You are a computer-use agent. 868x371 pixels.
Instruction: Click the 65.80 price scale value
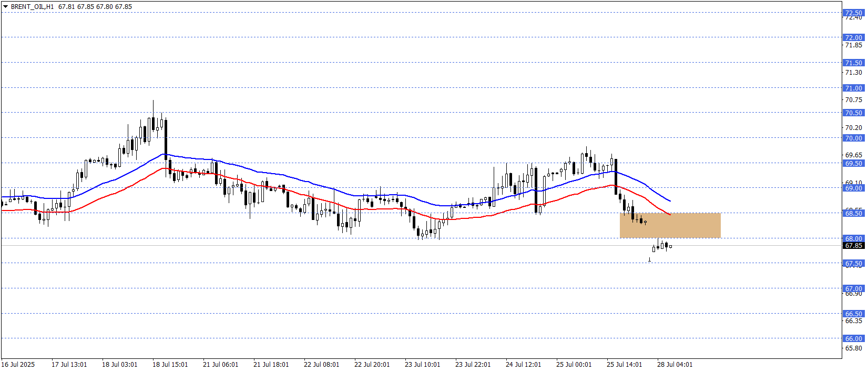pyautogui.click(x=853, y=348)
